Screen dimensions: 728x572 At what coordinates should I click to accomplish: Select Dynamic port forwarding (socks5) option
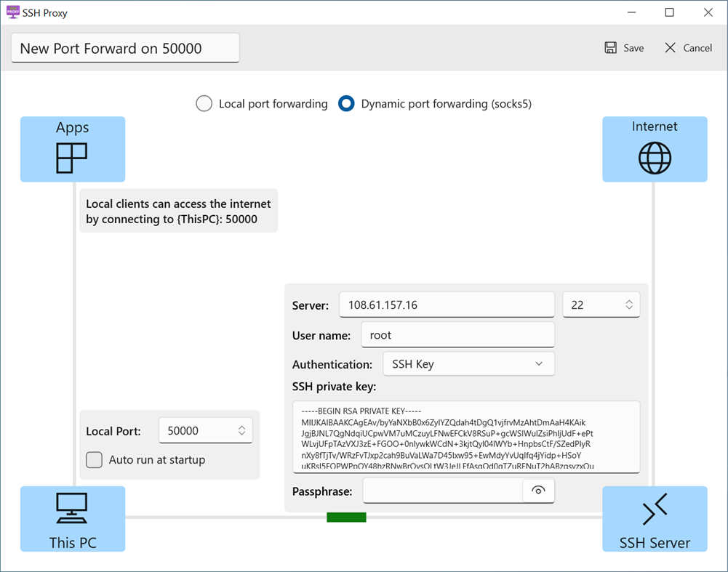pos(346,104)
